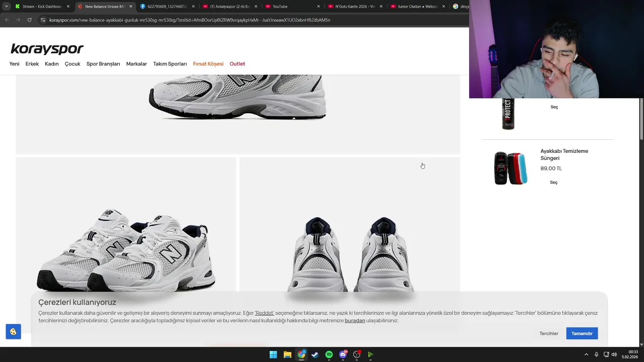Open Takım Sporları menu

click(x=170, y=64)
